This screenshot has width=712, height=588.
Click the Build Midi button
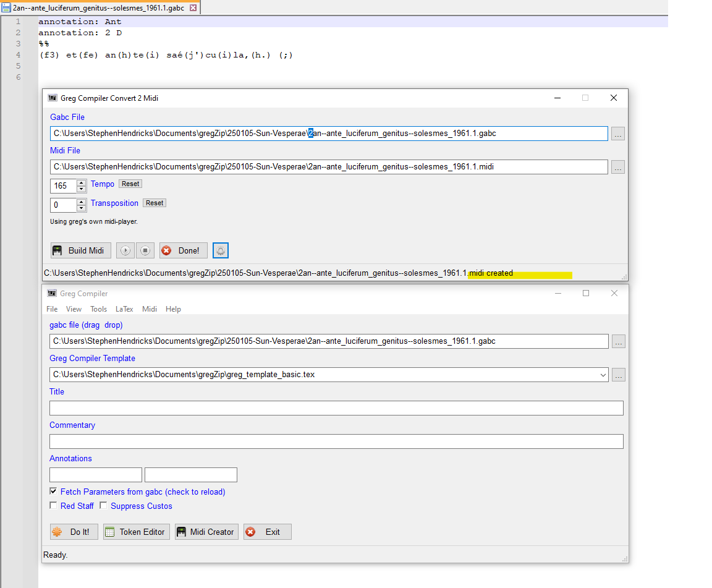click(81, 250)
